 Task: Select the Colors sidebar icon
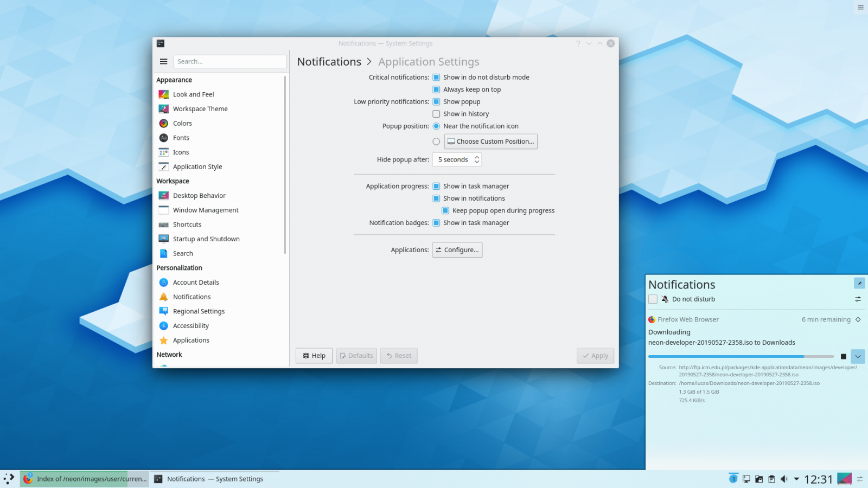pyautogui.click(x=164, y=123)
